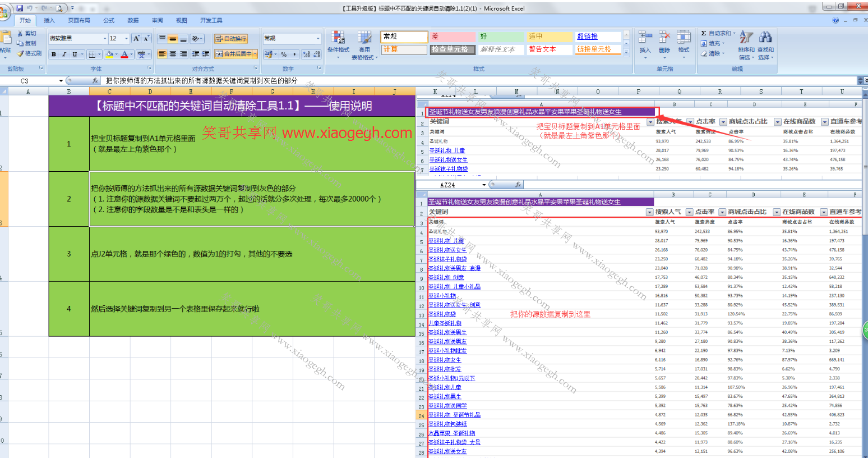Click the decrease indent icon
The height and width of the screenshot is (458, 868).
click(x=195, y=54)
